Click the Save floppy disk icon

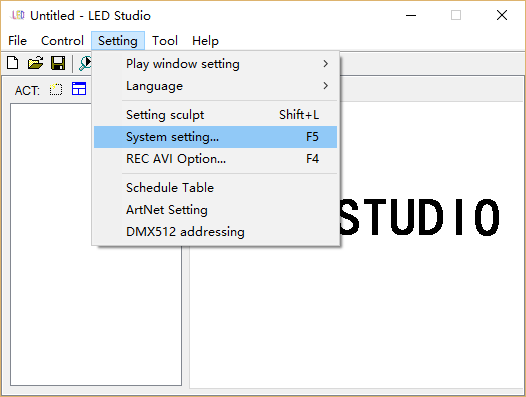tap(58, 63)
